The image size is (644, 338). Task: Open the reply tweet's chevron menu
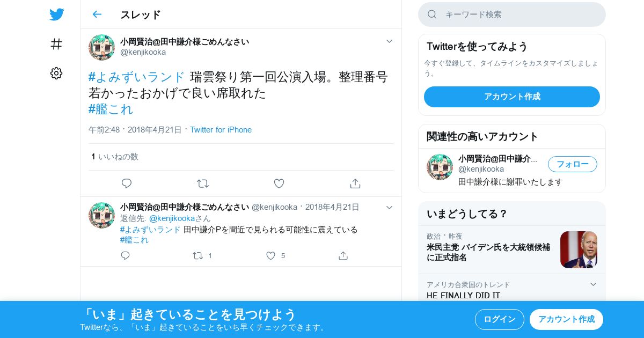(390, 208)
